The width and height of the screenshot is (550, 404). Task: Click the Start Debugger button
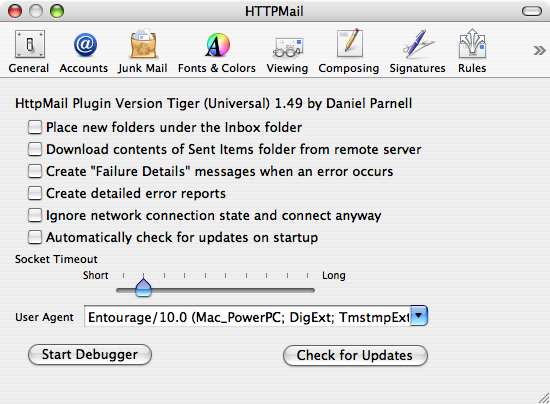point(90,355)
